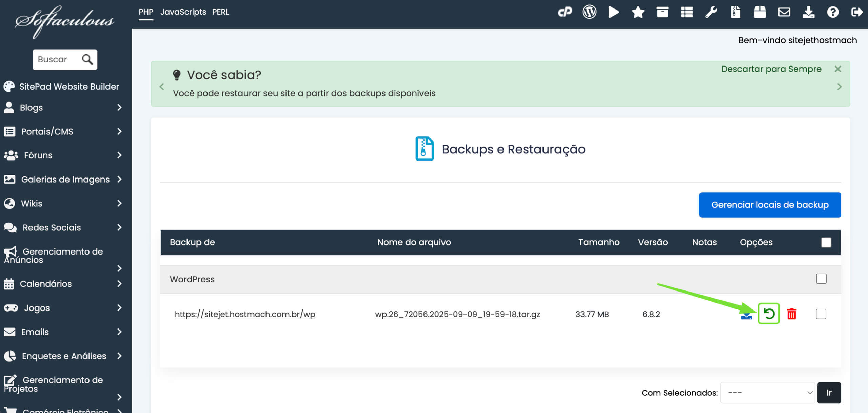Click the Blogs person icon in the sidebar
The image size is (868, 413).
pos(9,107)
